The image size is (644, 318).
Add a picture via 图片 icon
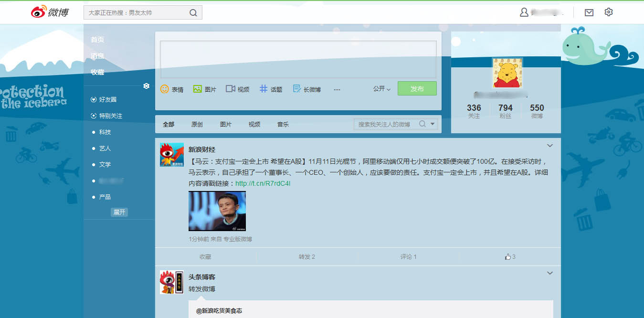point(198,89)
